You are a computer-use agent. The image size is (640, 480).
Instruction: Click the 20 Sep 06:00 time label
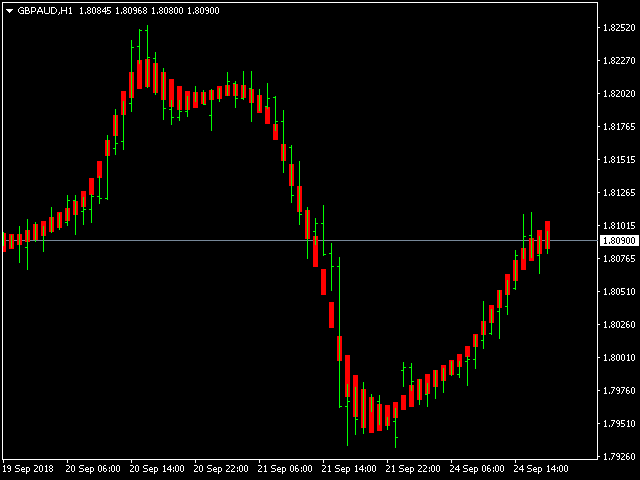click(x=93, y=469)
